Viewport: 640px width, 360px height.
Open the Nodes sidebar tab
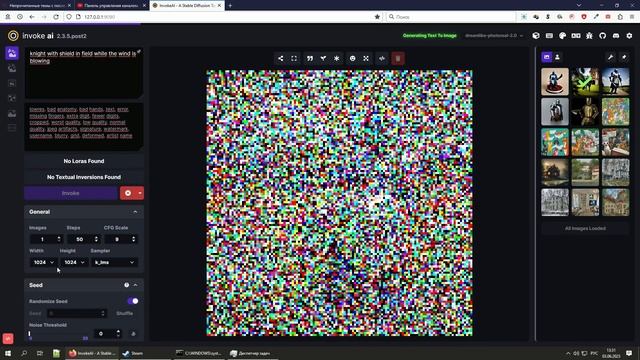(x=12, y=98)
